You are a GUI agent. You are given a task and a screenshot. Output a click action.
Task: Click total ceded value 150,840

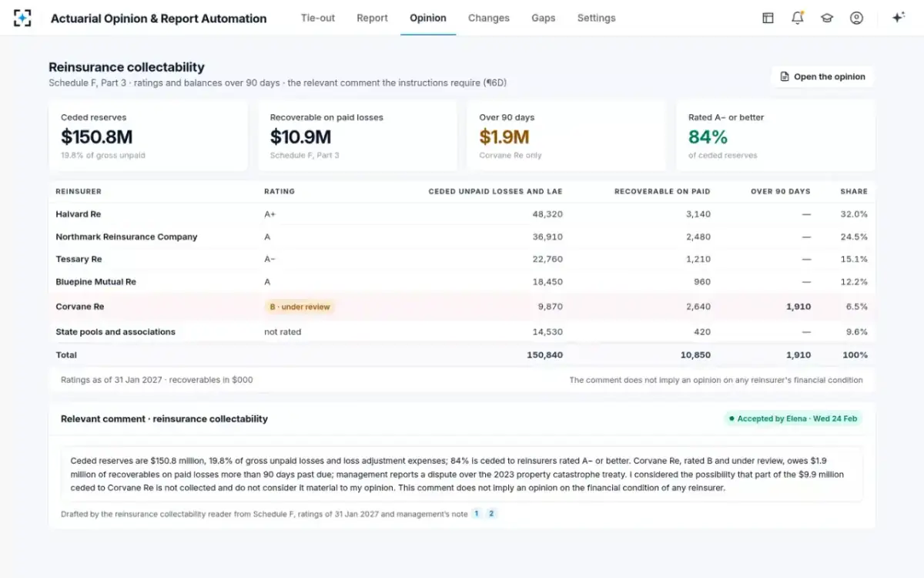(544, 355)
